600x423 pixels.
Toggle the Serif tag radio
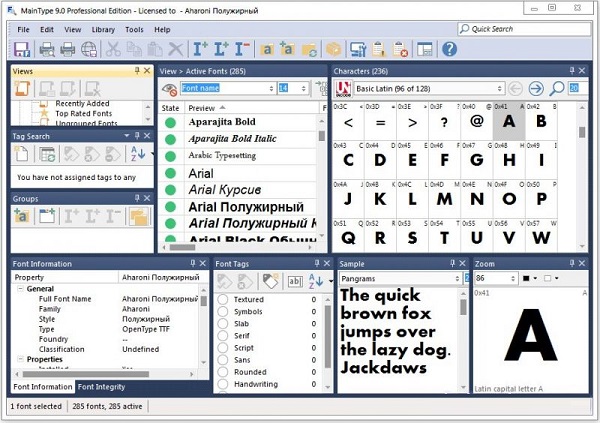point(223,336)
